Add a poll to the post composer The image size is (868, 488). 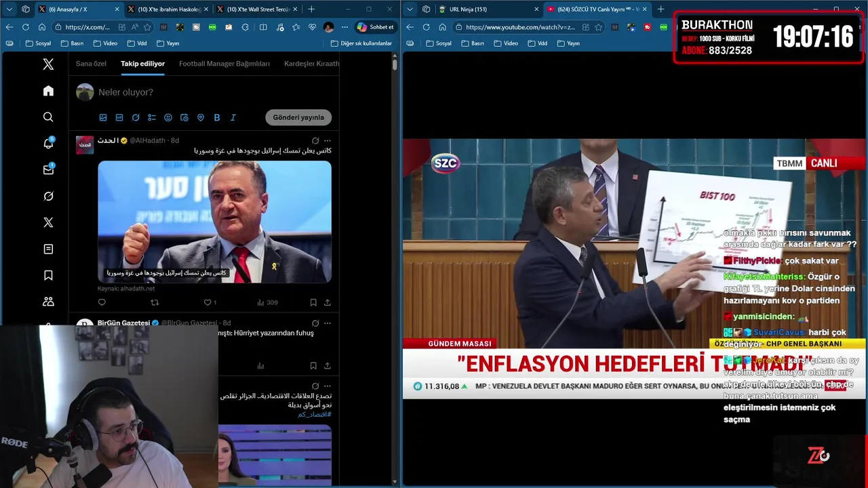pos(152,117)
